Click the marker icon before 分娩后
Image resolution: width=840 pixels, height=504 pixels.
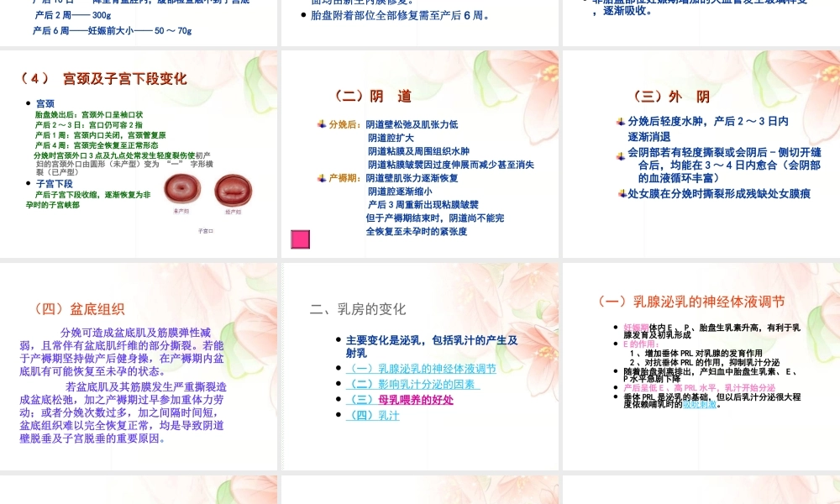pos(320,123)
